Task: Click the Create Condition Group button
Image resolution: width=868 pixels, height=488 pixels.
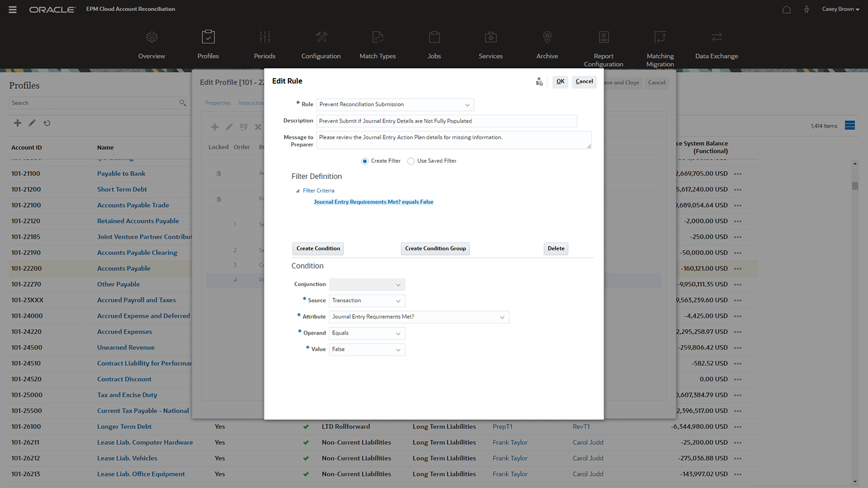Action: point(435,249)
